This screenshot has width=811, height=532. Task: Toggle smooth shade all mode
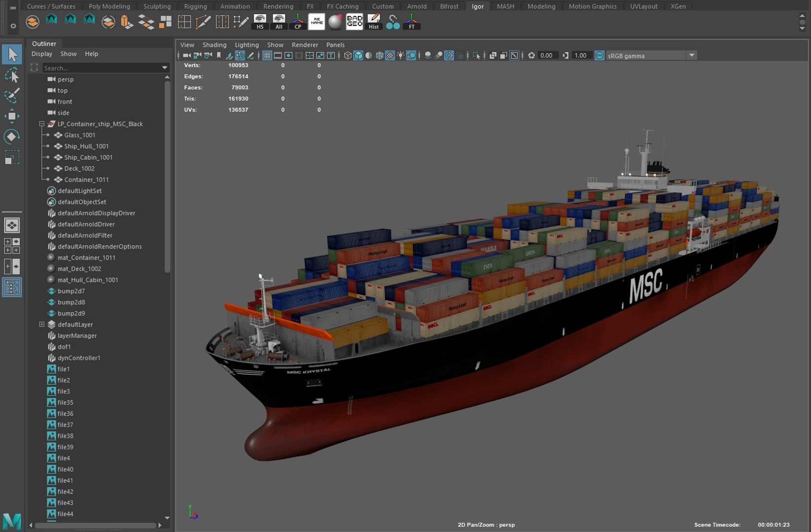[x=358, y=56]
